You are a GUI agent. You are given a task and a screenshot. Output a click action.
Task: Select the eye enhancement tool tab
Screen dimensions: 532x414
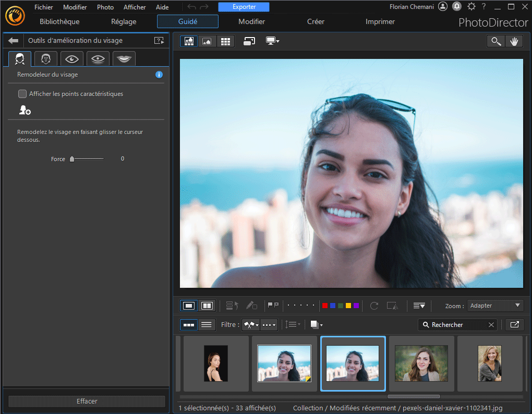71,58
